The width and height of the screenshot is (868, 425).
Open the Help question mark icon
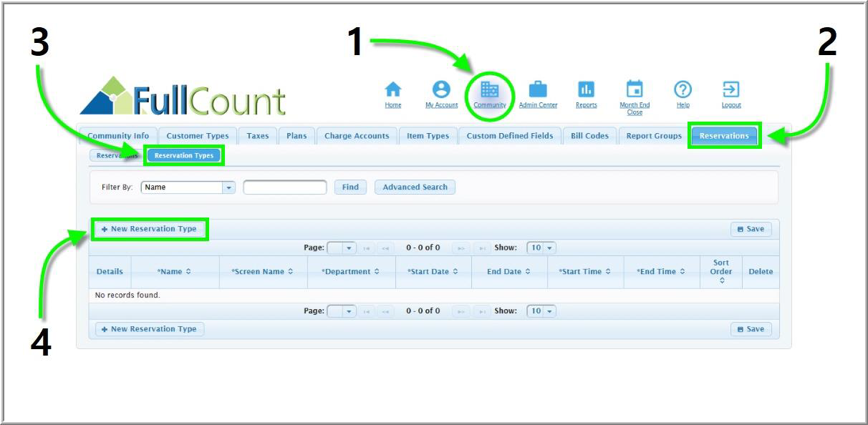click(x=683, y=89)
